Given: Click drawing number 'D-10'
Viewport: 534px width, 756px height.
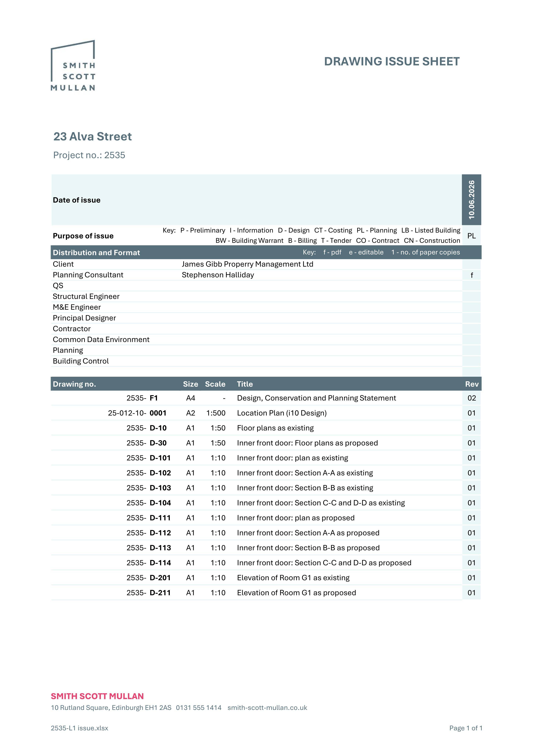Looking at the screenshot, I should click(158, 428).
